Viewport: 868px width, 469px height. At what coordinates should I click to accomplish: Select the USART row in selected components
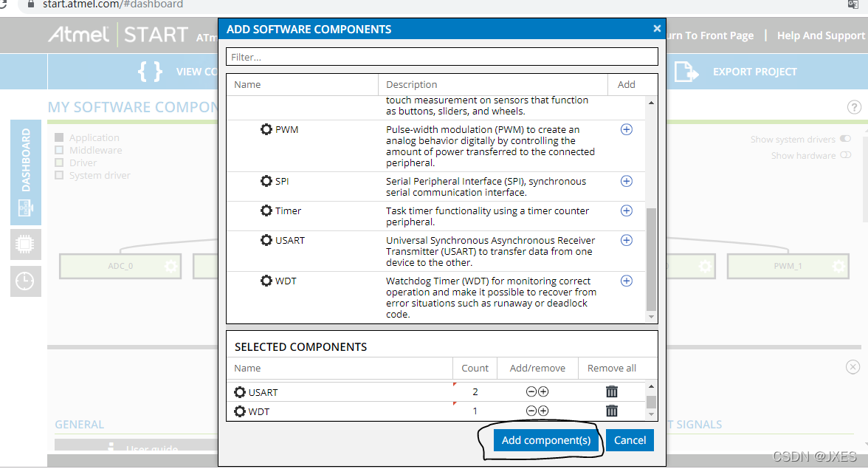(436, 392)
